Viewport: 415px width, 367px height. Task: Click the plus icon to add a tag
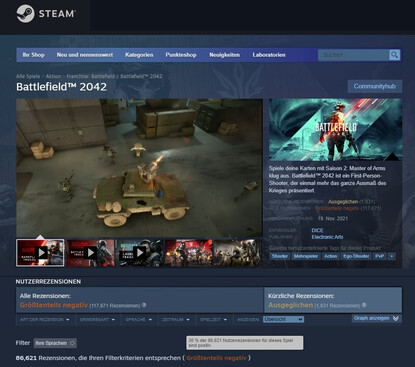pos(392,256)
